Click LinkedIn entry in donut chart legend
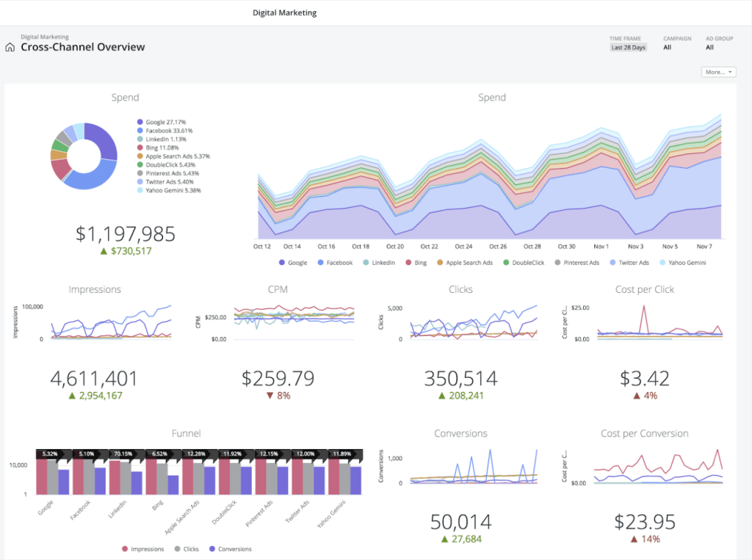Screen dimensions: 752x560 coord(165,139)
